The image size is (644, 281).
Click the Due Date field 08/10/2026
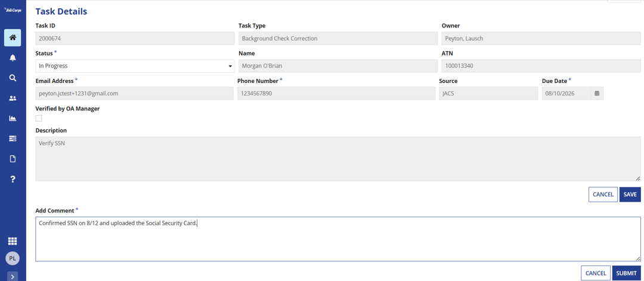[x=566, y=93]
